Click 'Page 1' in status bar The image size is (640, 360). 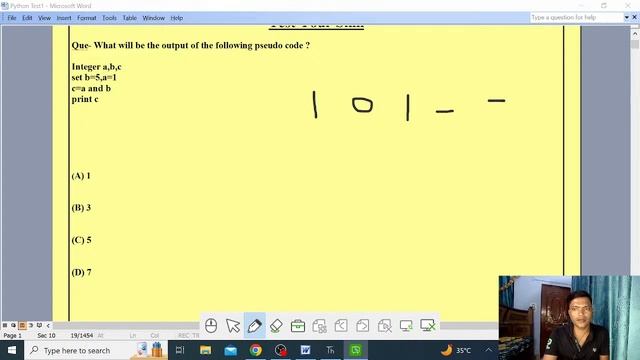pyautogui.click(x=13, y=336)
